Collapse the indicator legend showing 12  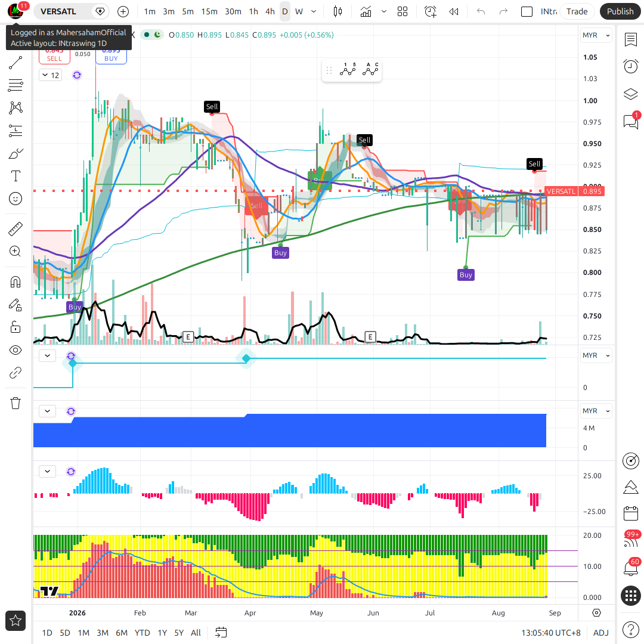[x=51, y=75]
